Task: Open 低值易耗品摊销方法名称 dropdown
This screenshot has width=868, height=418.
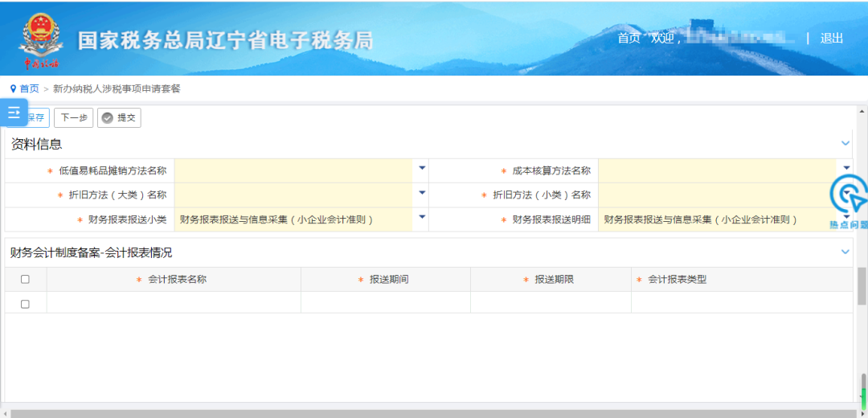Action: 422,169
